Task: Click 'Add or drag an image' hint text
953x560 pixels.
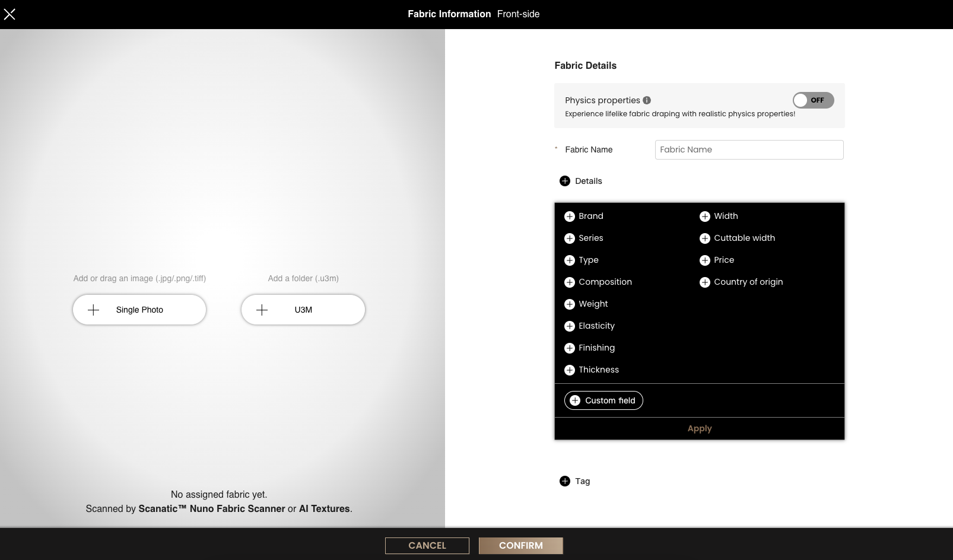Action: tap(139, 278)
